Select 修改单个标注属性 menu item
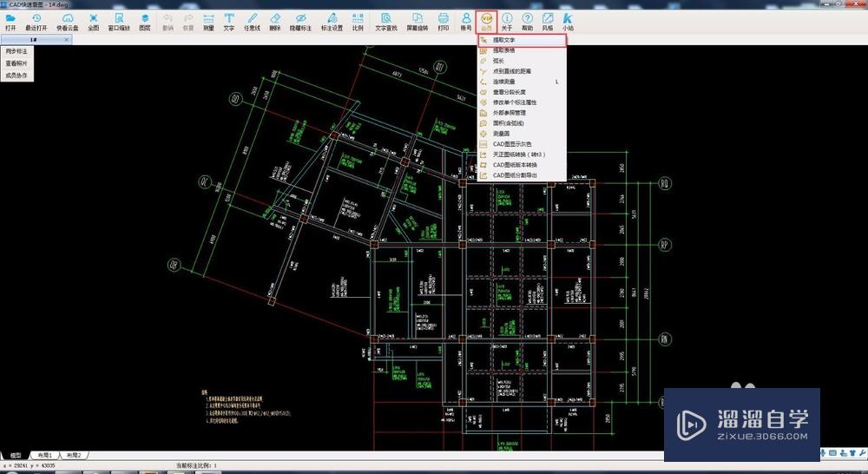 (522, 102)
